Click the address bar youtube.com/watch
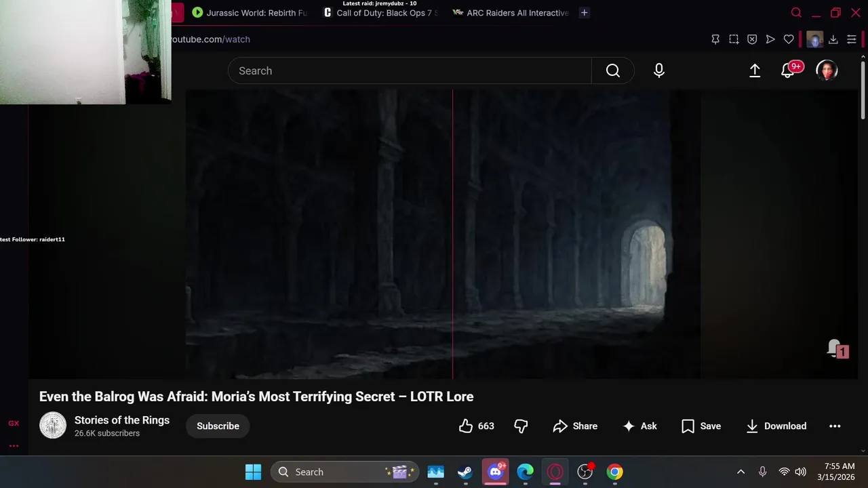 (x=210, y=39)
